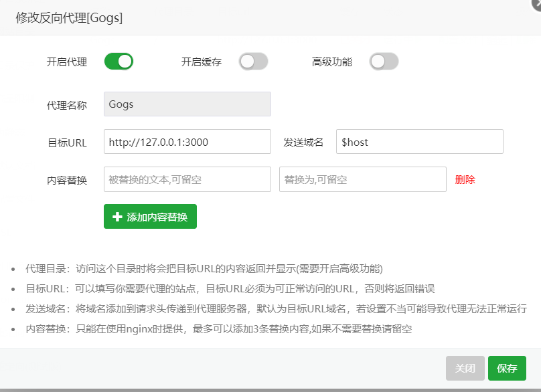Click the dialog title 修改反向代理[Gogs]
Viewport: 541px width, 392px height.
point(70,18)
